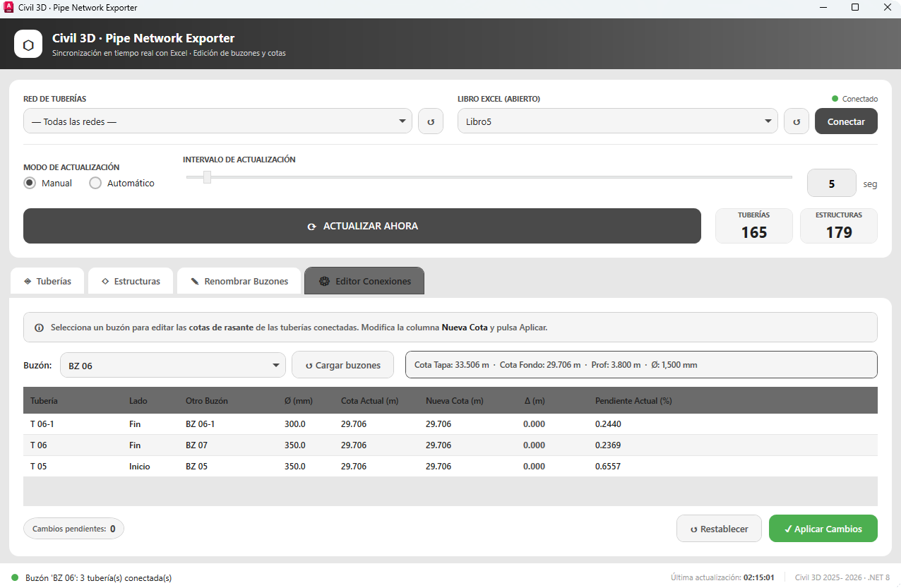The image size is (901, 588).
Task: Click the interval seconds field showing 5
Action: point(832,184)
